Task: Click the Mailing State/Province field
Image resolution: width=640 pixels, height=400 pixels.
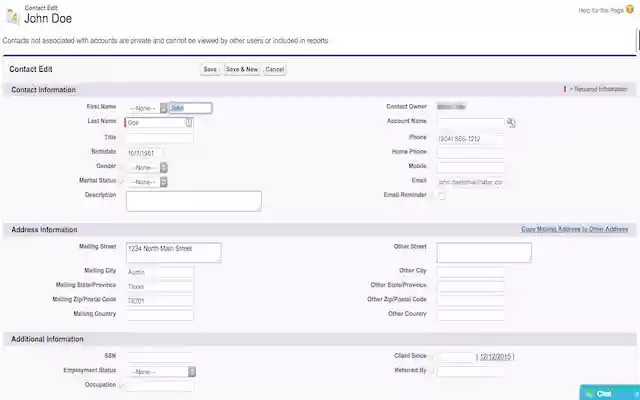Action: pyautogui.click(x=160, y=286)
